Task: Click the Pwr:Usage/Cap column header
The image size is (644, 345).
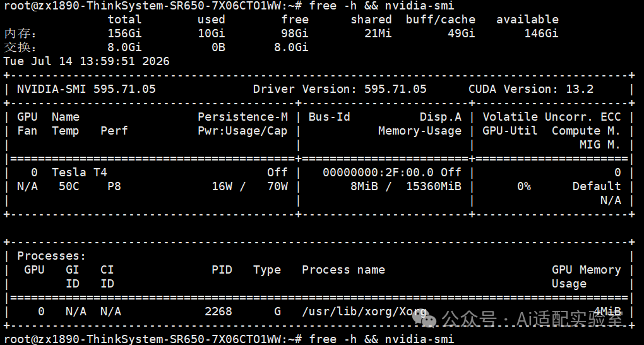Action: pos(242,131)
